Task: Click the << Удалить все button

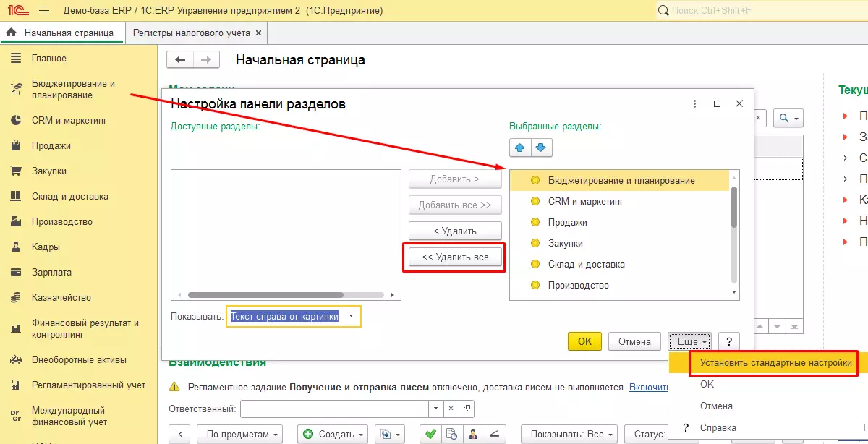Action: click(x=455, y=257)
